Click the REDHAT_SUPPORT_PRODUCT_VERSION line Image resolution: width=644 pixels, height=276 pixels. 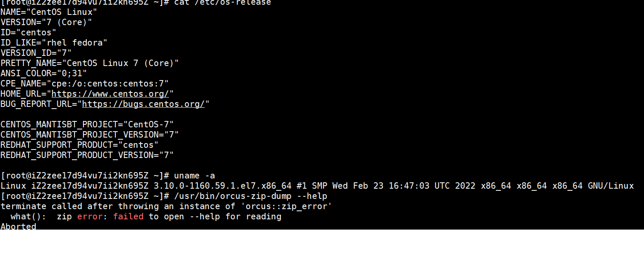tap(87, 155)
